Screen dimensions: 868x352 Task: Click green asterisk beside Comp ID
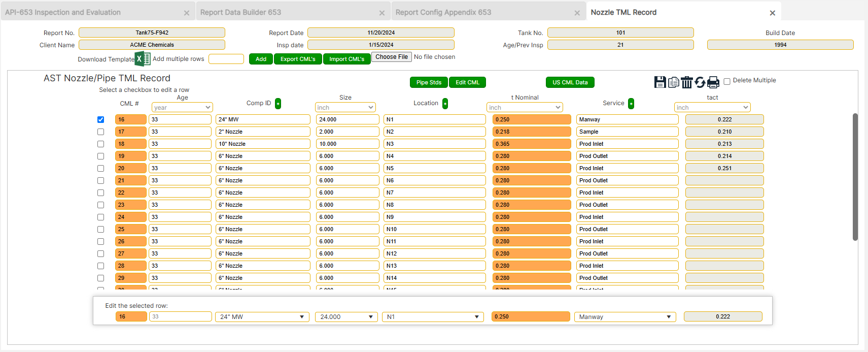coord(278,104)
